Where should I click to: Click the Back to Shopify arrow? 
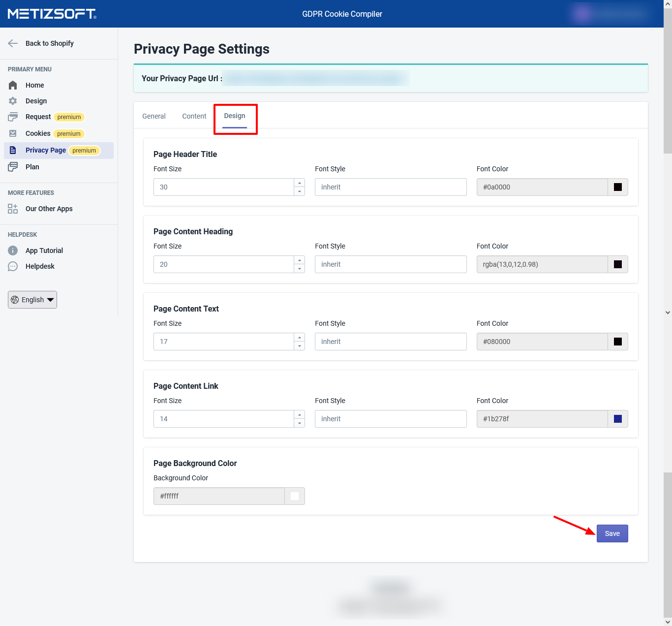pyautogui.click(x=13, y=43)
